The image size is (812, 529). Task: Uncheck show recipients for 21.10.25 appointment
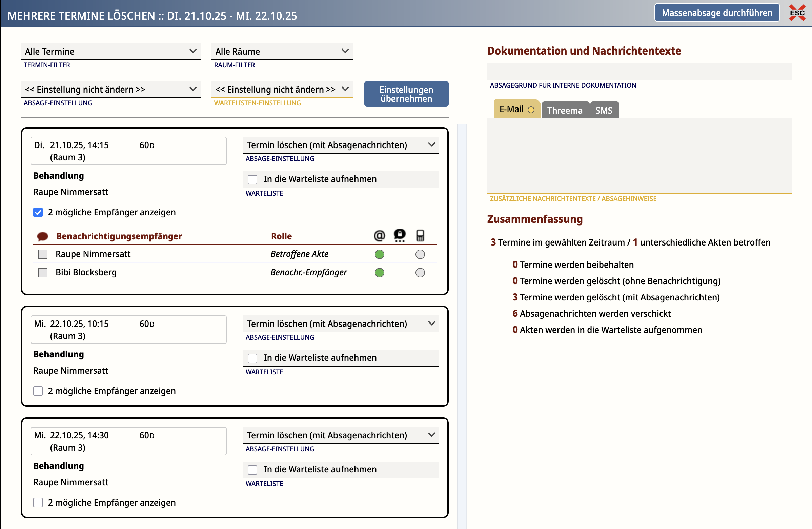pyautogui.click(x=38, y=212)
